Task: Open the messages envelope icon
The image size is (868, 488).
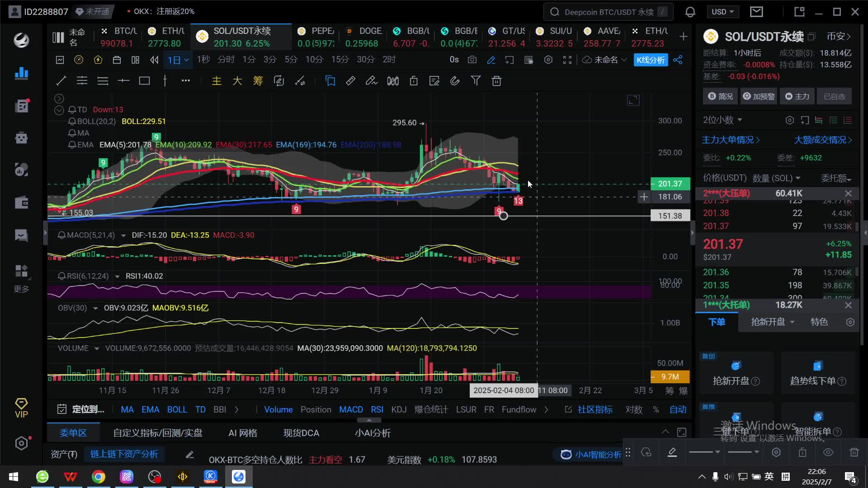Action: coord(756,12)
